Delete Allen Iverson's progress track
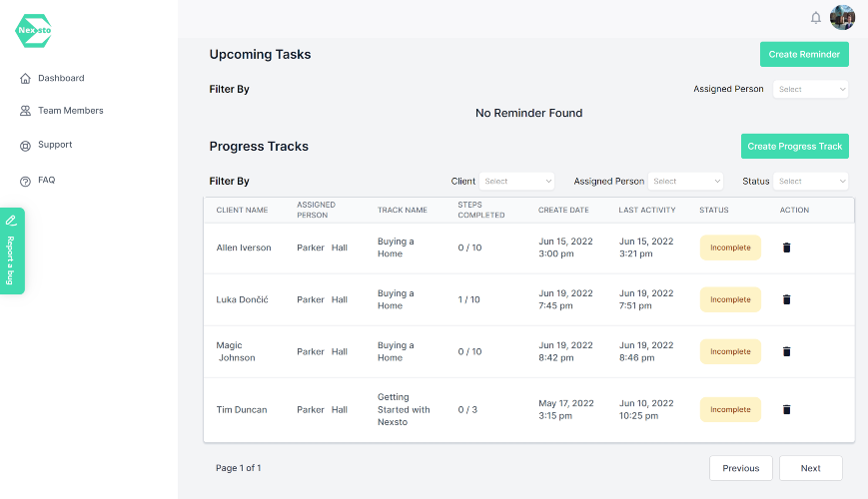This screenshot has height=499, width=868. tap(786, 248)
